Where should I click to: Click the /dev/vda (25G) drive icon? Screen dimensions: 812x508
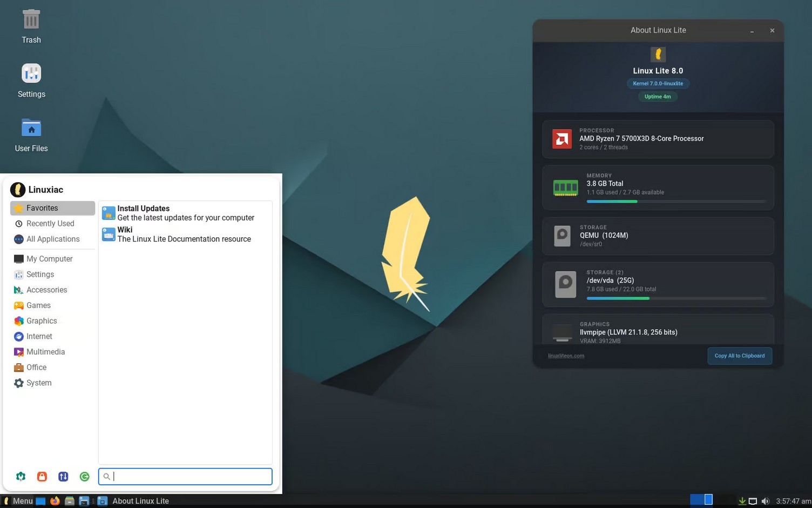[x=566, y=285]
